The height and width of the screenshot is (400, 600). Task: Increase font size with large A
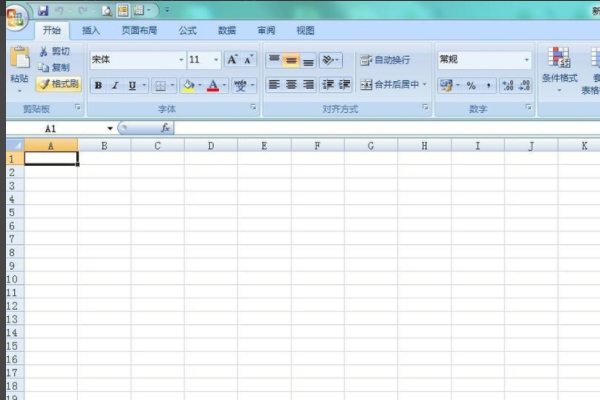coord(232,60)
